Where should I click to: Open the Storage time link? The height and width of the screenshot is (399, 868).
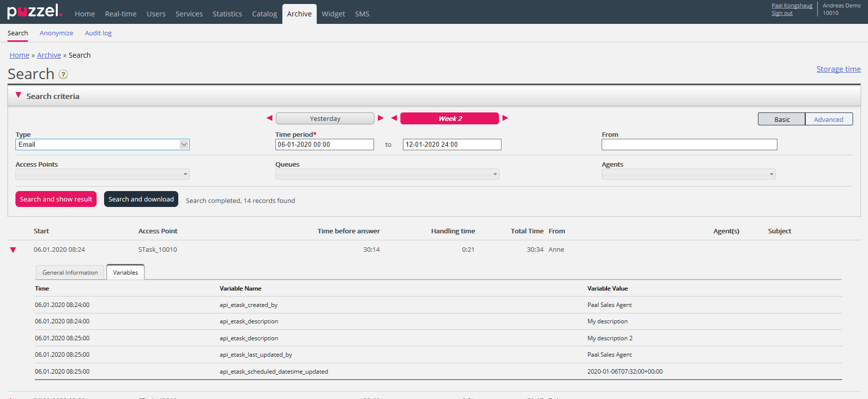[838, 69]
